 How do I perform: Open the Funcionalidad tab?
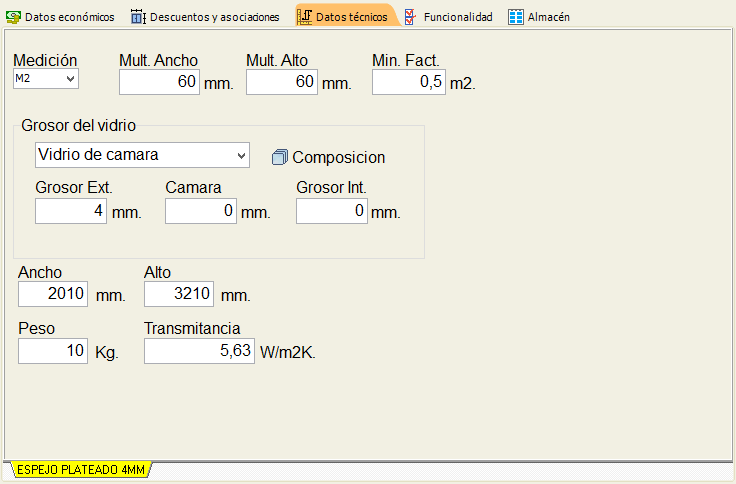(x=449, y=17)
